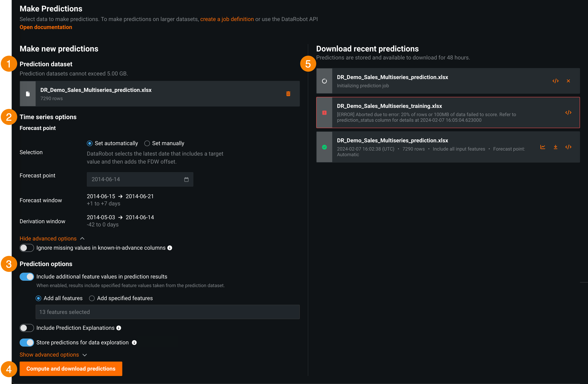Image resolution: width=588 pixels, height=384 pixels.
Task: Click the Open documentation link
Action: [x=46, y=27]
